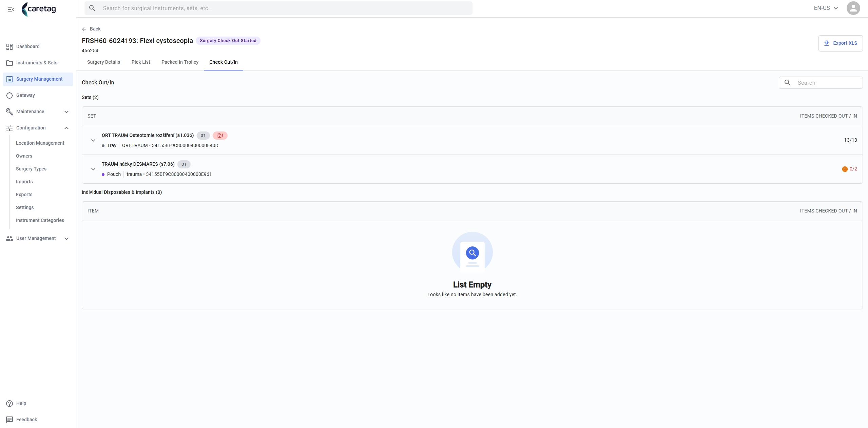This screenshot has height=428, width=868.
Task: Click the Check Out/In search magnifier icon
Action: 788,83
